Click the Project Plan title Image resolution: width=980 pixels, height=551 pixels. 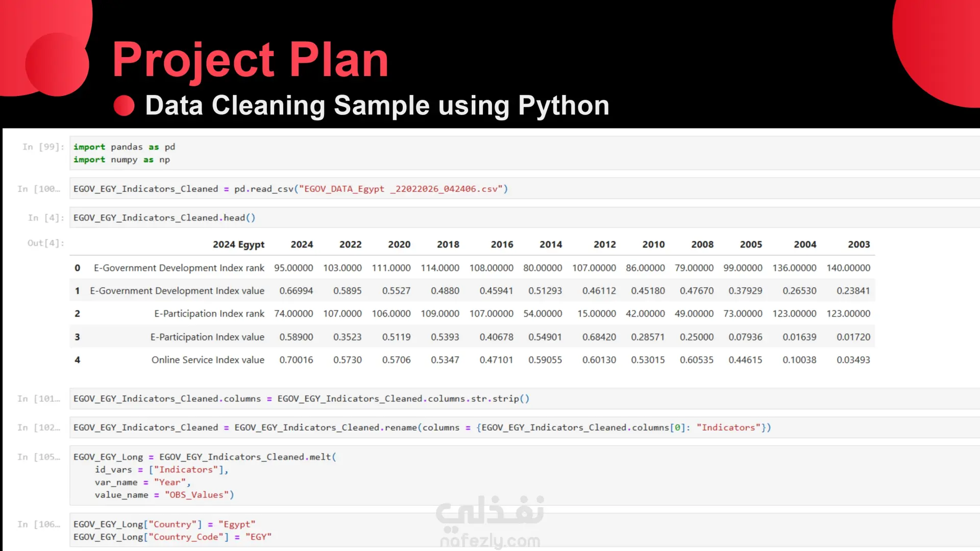251,60
